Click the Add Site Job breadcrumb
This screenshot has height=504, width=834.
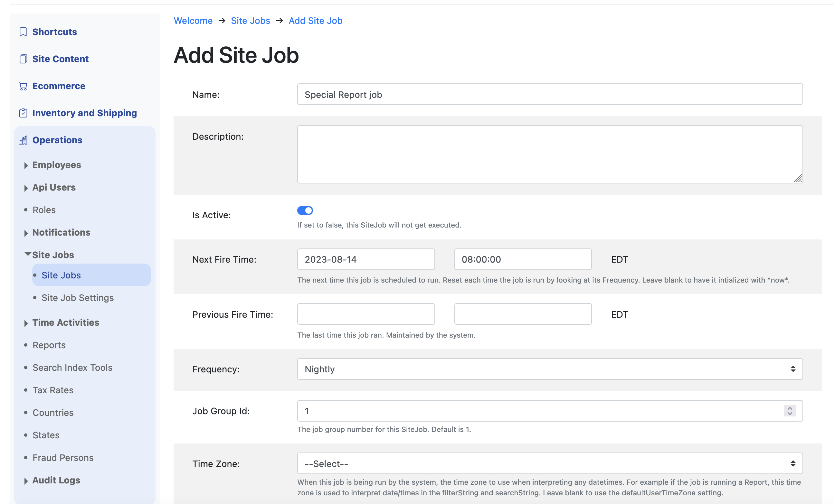coord(316,21)
